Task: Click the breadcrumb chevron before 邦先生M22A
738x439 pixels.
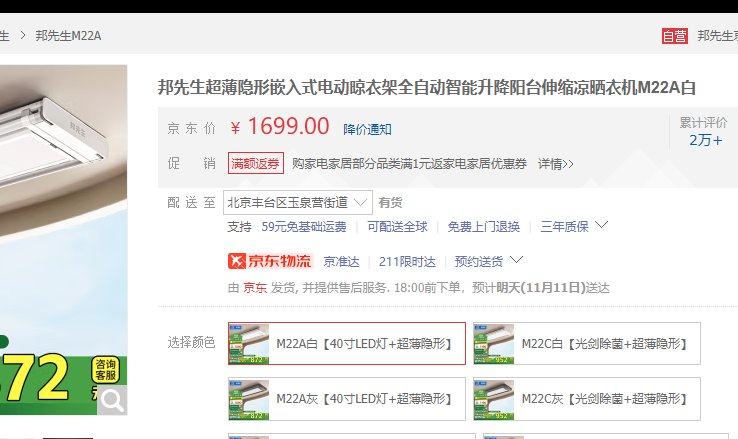Action: click(x=23, y=36)
